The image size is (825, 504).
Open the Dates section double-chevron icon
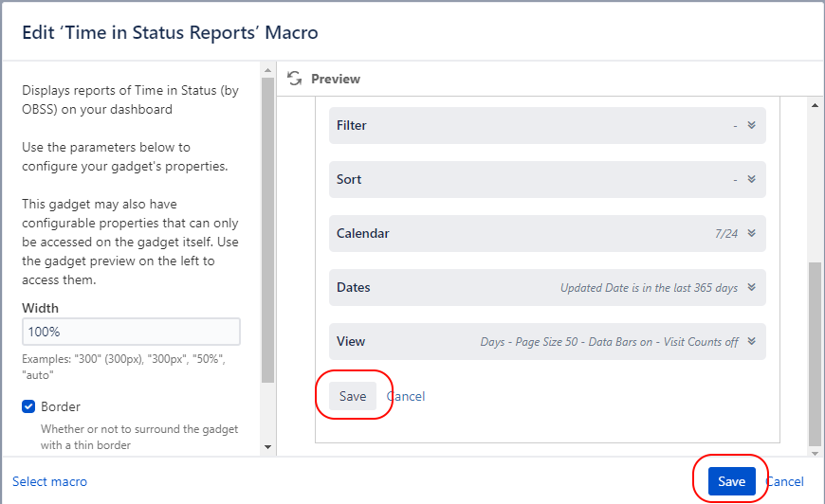(x=751, y=288)
